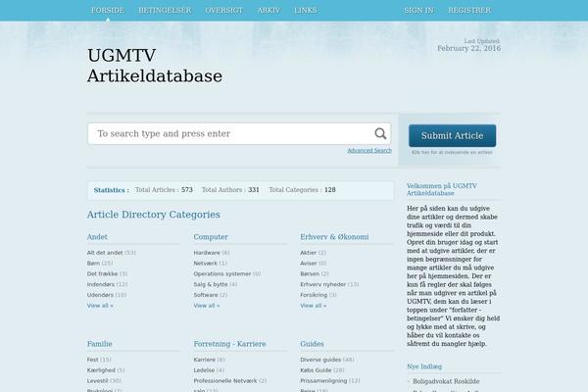Select the Aviser subcategory
The height and width of the screenshot is (392, 588).
309,264
